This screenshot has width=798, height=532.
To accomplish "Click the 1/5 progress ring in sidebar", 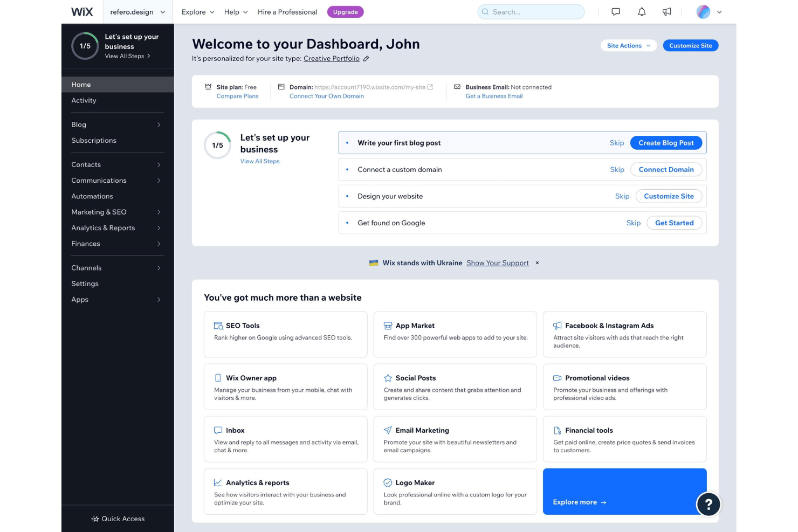I will pos(85,46).
